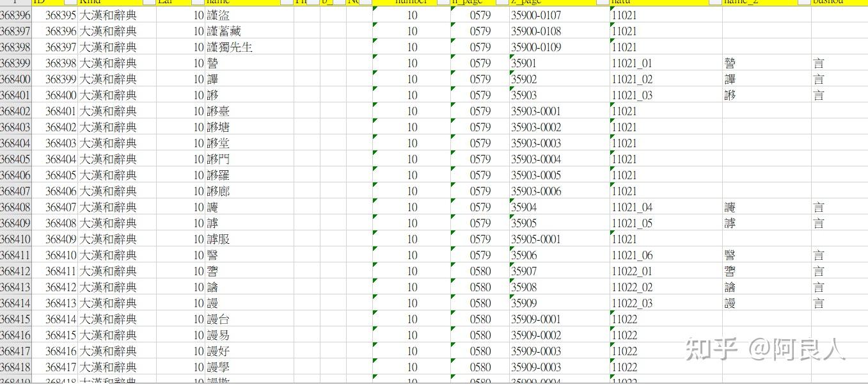Select the name cell 謻廊

(249, 191)
